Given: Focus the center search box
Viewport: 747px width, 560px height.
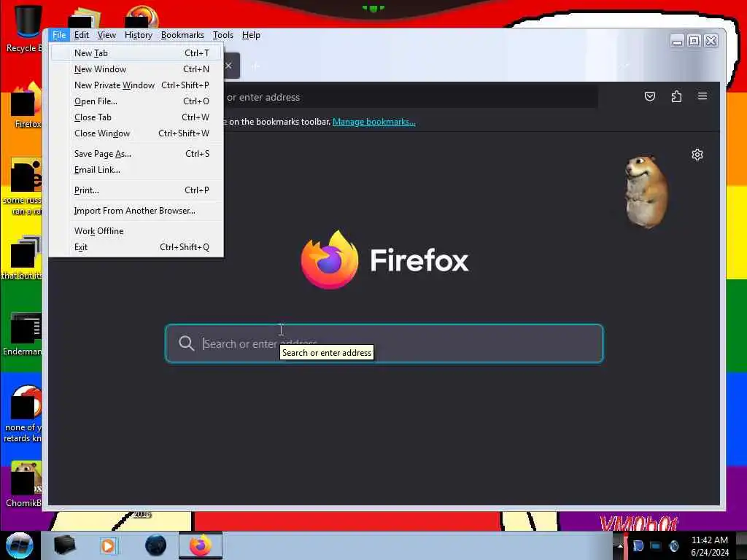Looking at the screenshot, I should [x=384, y=343].
